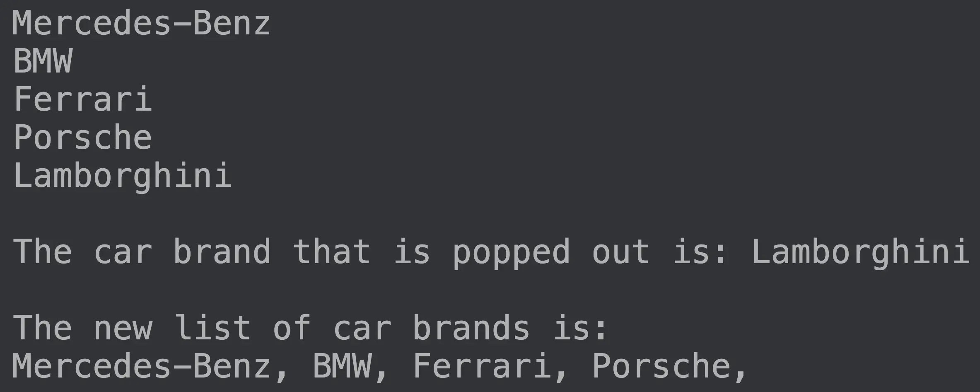Click 'The' starting the new list heading
Image resolution: width=980 pixels, height=392 pixels.
[42, 328]
